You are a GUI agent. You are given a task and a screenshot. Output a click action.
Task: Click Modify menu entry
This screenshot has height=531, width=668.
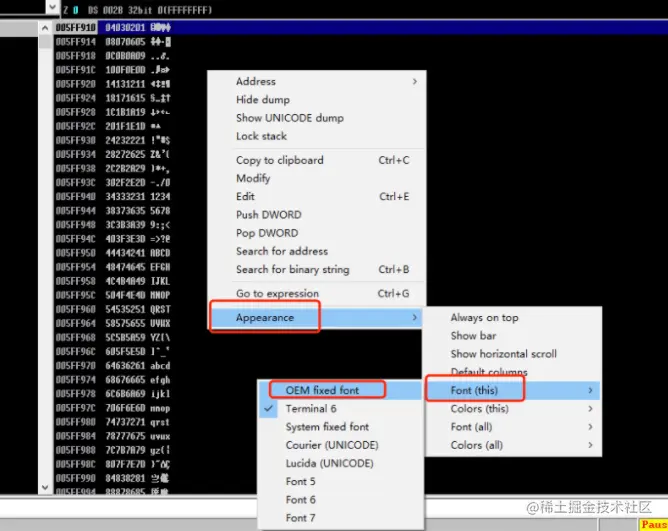coord(317,178)
